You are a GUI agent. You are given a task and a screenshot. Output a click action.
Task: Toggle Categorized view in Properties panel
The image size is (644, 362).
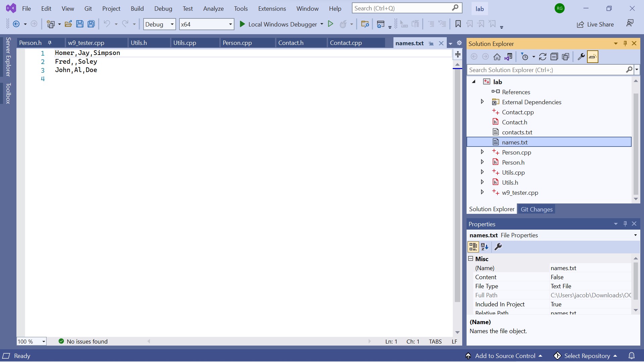pyautogui.click(x=473, y=247)
